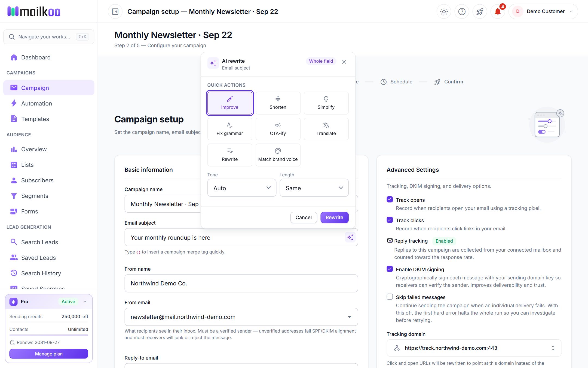Select the Translate quick action
The width and height of the screenshot is (588, 368).
pyautogui.click(x=326, y=129)
